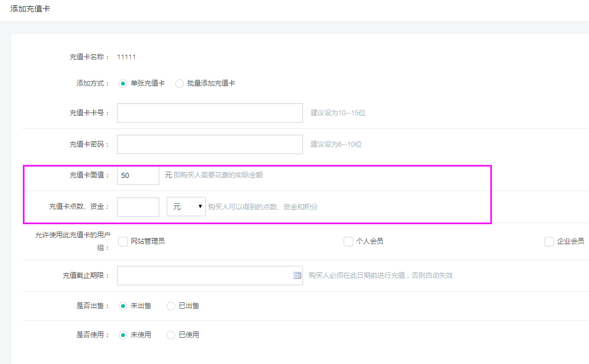589x364 pixels.
Task: Click into the 充值卡密码 text box
Action: (x=209, y=144)
